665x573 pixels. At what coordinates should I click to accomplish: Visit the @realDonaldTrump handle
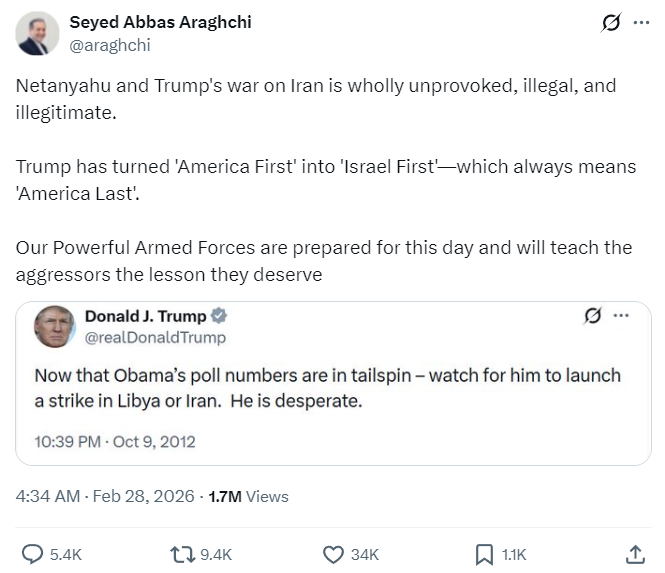(x=155, y=337)
